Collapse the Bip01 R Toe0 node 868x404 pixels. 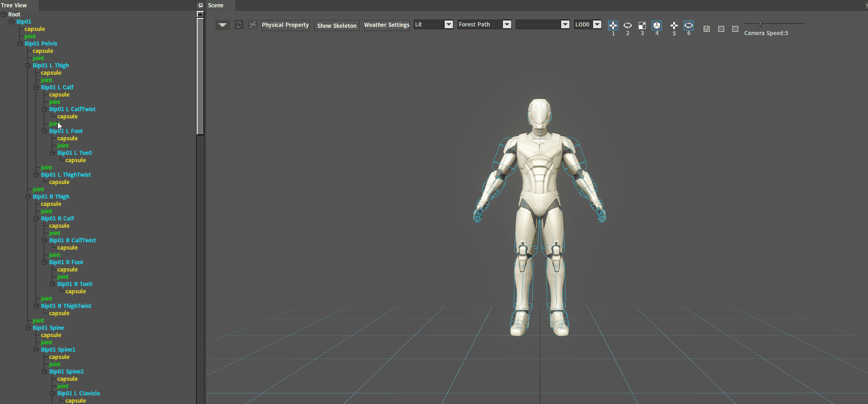(52, 284)
